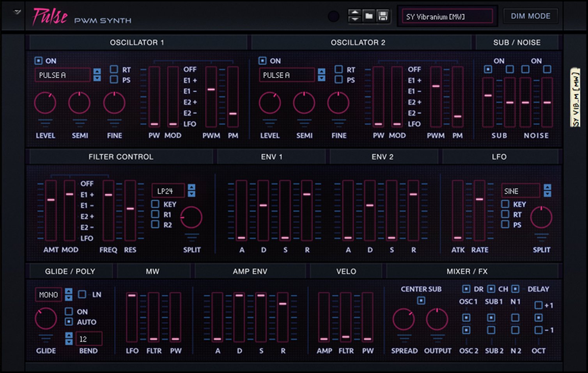588x373 pixels.
Task: Click Oscillator 1 SEMI knob
Action: (80, 103)
